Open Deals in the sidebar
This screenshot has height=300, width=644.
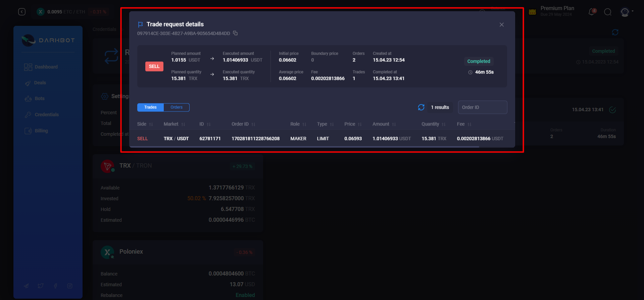[35, 83]
